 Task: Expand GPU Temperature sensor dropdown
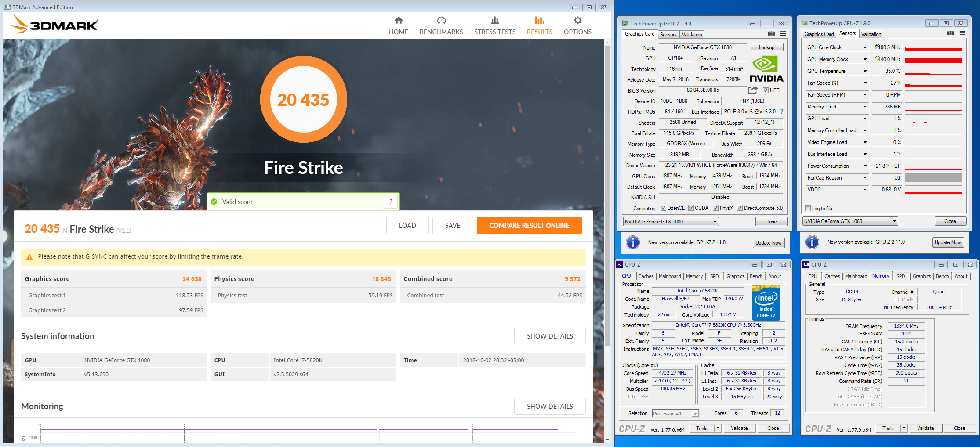[x=865, y=71]
